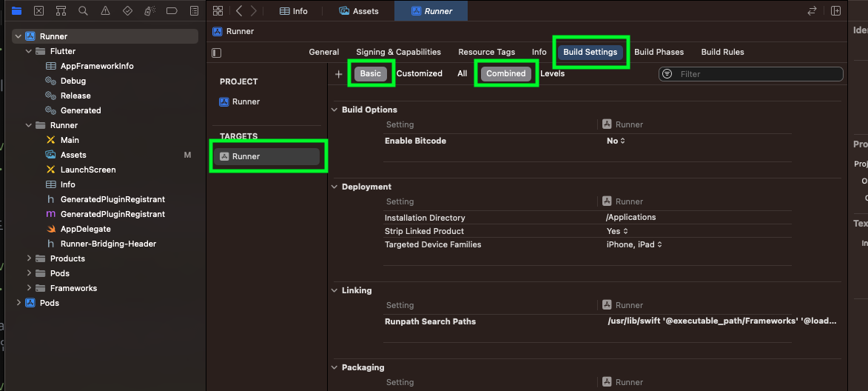Click the plus add build setting button
868x391 pixels.
click(339, 73)
